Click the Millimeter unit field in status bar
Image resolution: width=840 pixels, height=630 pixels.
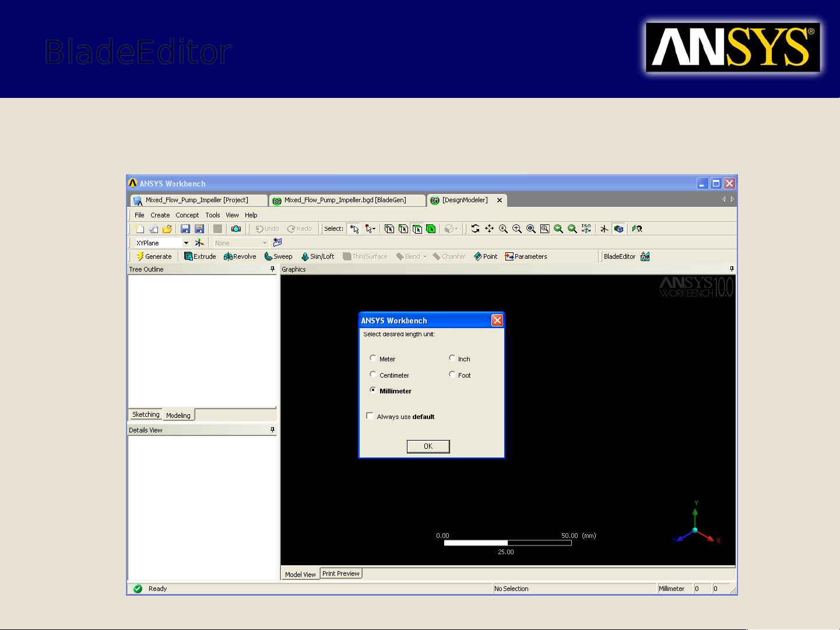click(x=672, y=589)
